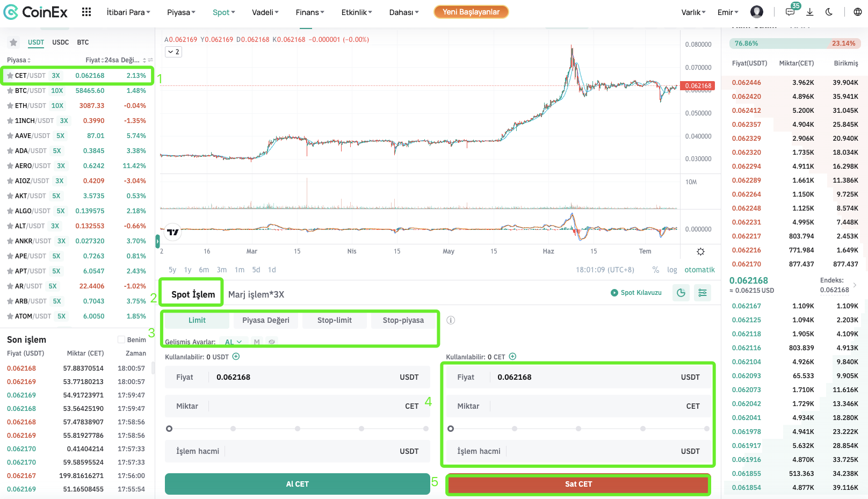Screen dimensions: 868x499
Task: Collapse chart indicators chevron showing 2
Action: (173, 52)
